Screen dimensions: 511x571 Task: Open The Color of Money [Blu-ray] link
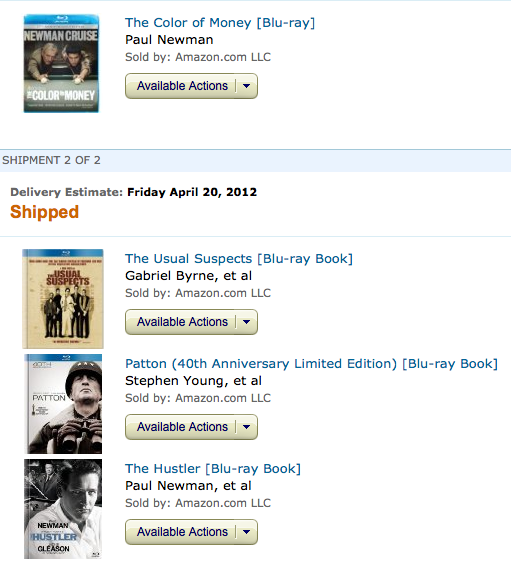coord(220,23)
